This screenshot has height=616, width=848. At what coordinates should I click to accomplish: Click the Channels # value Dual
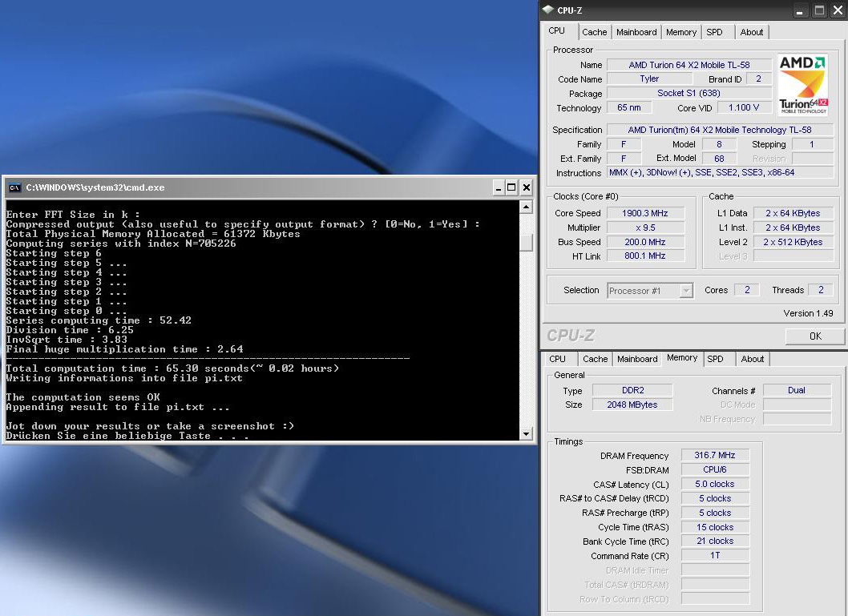click(797, 390)
